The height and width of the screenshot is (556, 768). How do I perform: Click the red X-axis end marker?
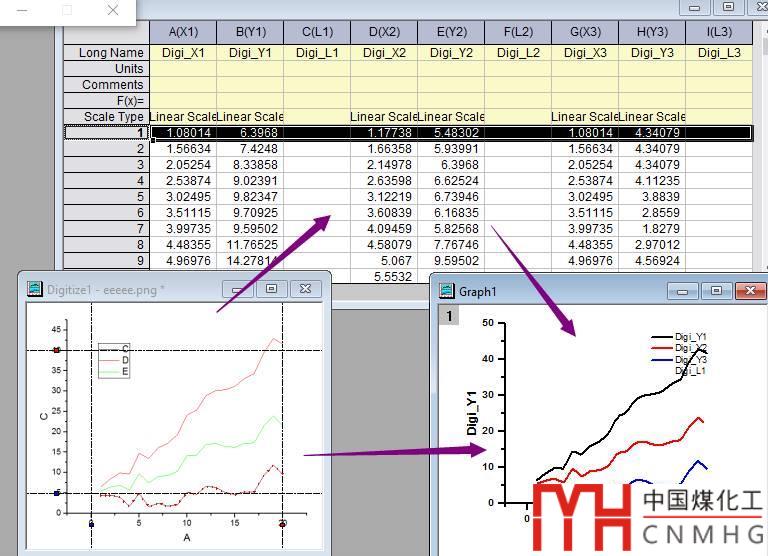[282, 524]
